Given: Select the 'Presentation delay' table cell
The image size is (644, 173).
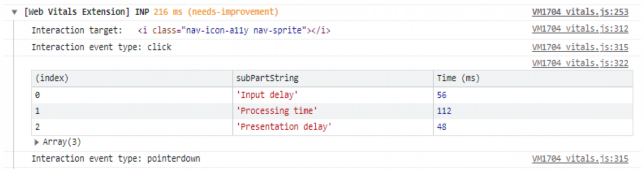Looking at the screenshot, I should point(284,127).
